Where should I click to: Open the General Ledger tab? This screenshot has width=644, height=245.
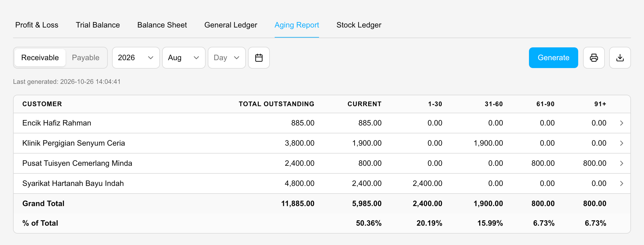point(231,25)
